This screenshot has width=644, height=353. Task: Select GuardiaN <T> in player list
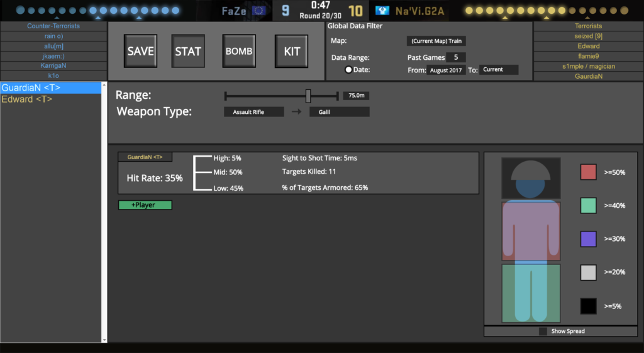click(x=51, y=87)
